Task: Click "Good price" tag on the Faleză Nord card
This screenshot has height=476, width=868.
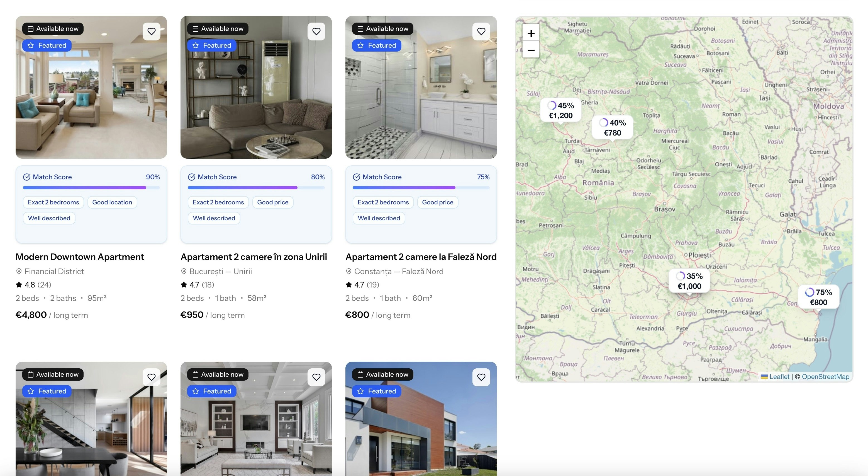Action: [438, 202]
